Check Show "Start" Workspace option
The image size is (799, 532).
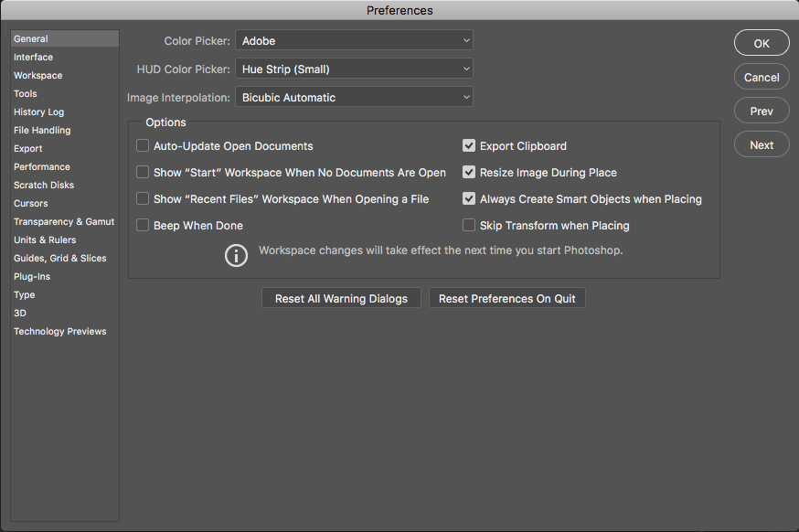(x=143, y=172)
